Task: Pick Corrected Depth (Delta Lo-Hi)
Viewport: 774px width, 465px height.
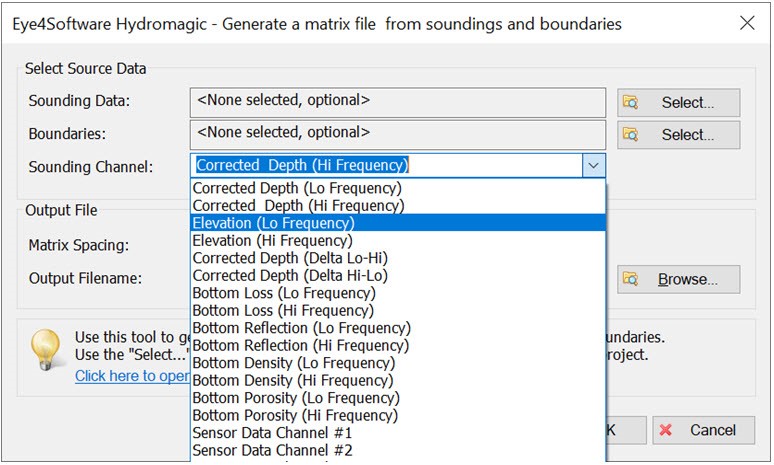Action: [398, 258]
